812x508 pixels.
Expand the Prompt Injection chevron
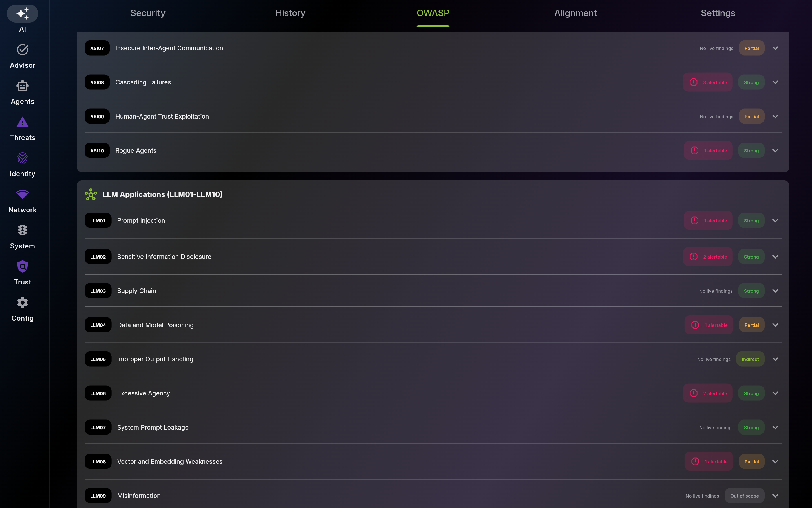tap(775, 220)
